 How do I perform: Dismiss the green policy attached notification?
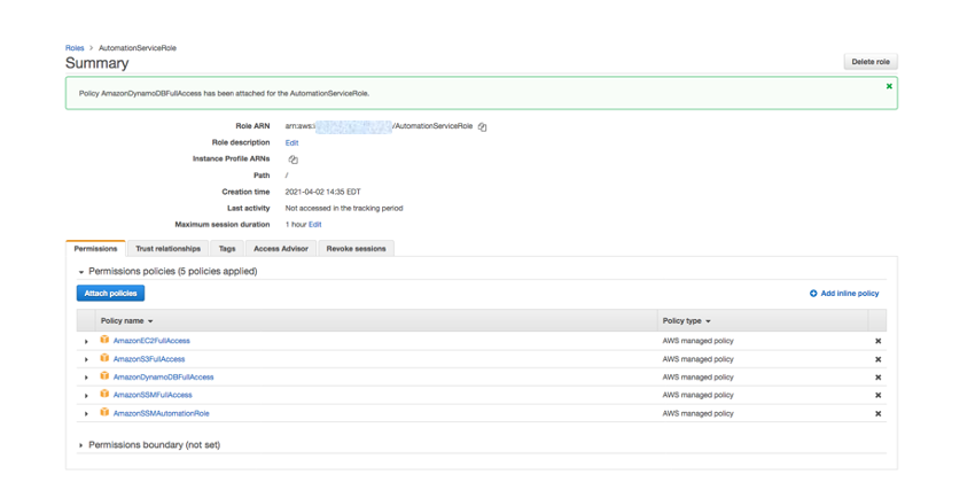889,86
